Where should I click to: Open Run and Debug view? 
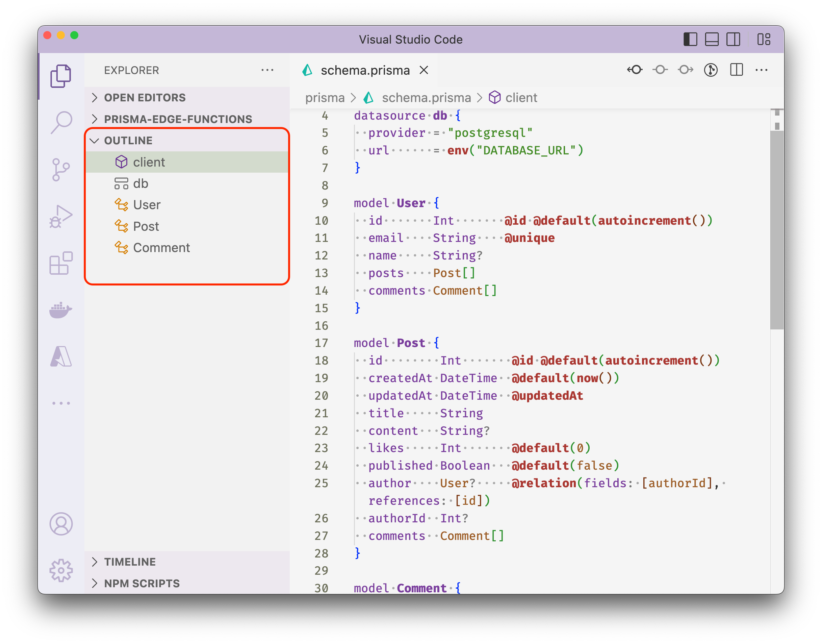61,217
